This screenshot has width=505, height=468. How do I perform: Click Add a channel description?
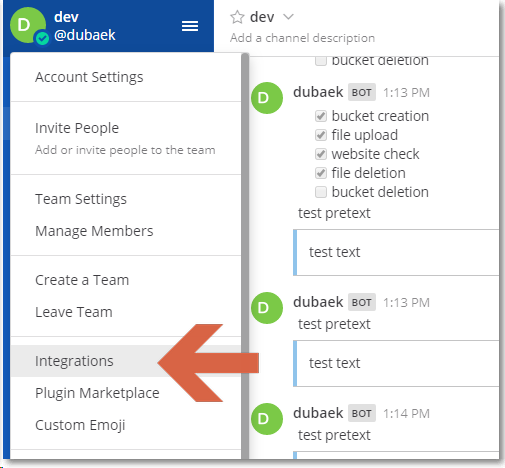(302, 38)
